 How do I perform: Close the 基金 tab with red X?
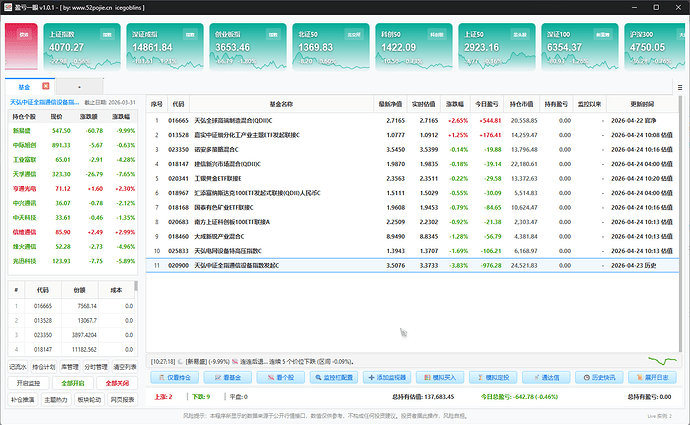[46, 86]
